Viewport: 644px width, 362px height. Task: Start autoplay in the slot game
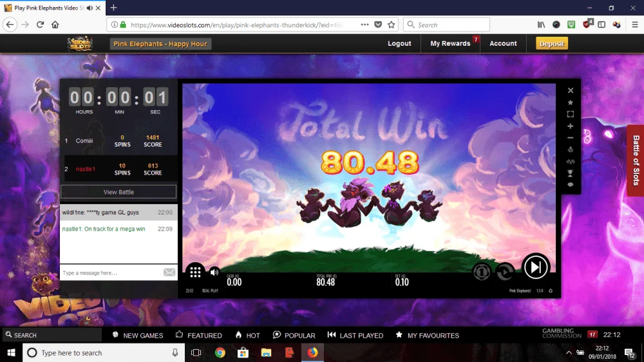pyautogui.click(x=505, y=272)
